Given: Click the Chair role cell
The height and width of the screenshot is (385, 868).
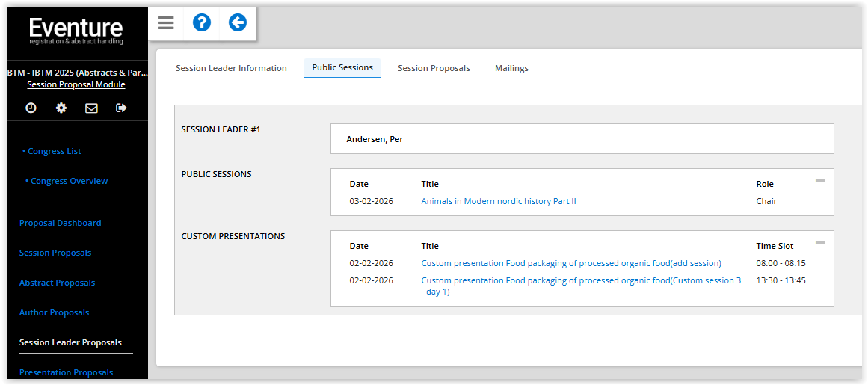Looking at the screenshot, I should 767,201.
